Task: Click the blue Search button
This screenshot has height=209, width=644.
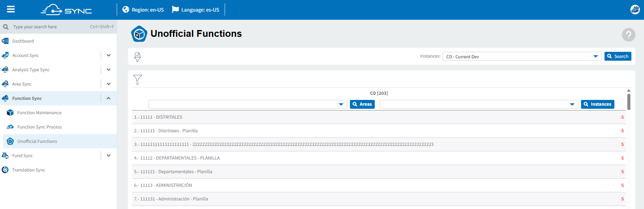Action: (x=618, y=56)
